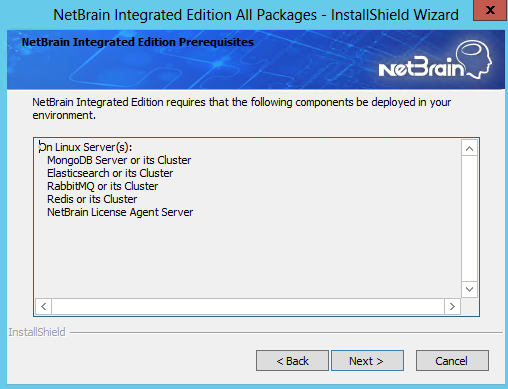This screenshot has width=508, height=389.
Task: Select the MongoDB Server or its Cluster line
Action: (119, 160)
